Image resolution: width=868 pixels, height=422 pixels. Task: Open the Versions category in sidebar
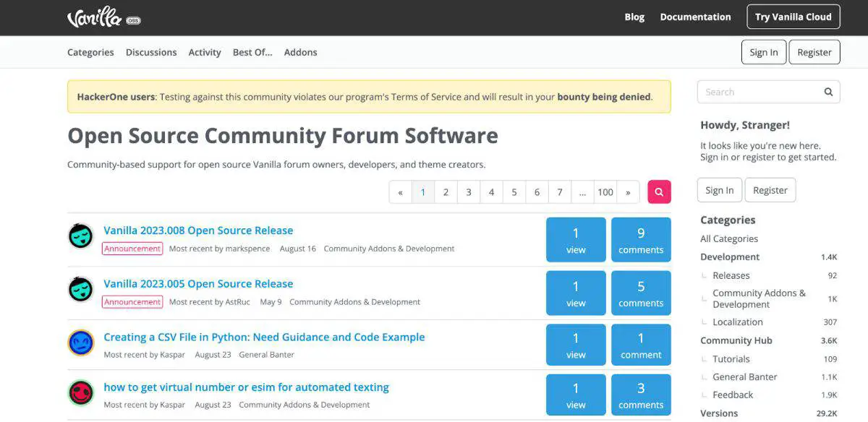click(x=719, y=413)
